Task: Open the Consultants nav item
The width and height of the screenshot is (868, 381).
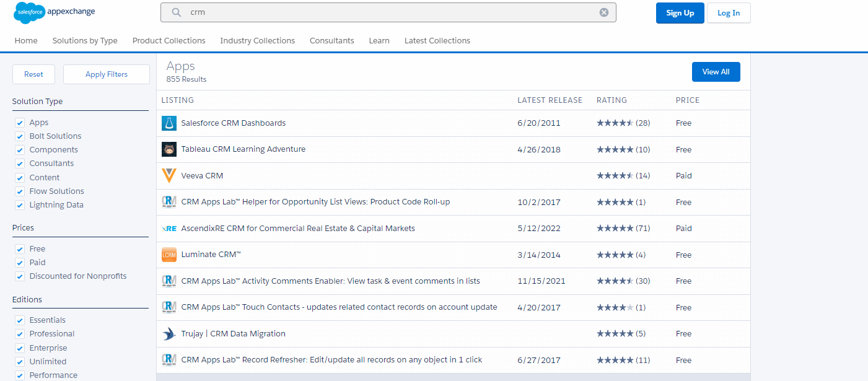Action: 332,41
